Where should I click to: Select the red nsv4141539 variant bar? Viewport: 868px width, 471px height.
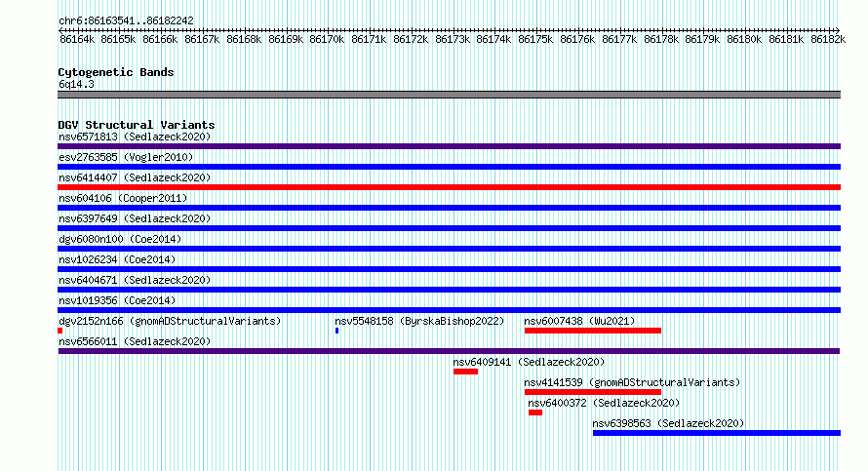tap(593, 392)
